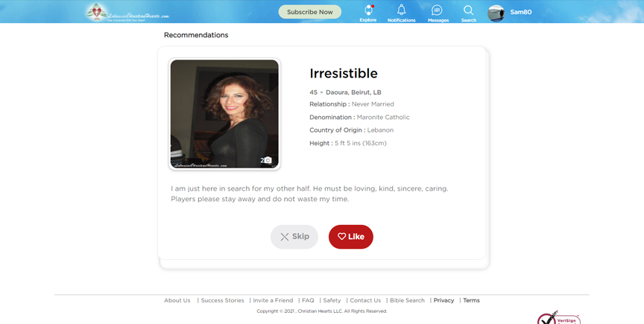Image resolution: width=644 pixels, height=324 pixels.
Task: Open the Sam80 username menu
Action: 521,12
